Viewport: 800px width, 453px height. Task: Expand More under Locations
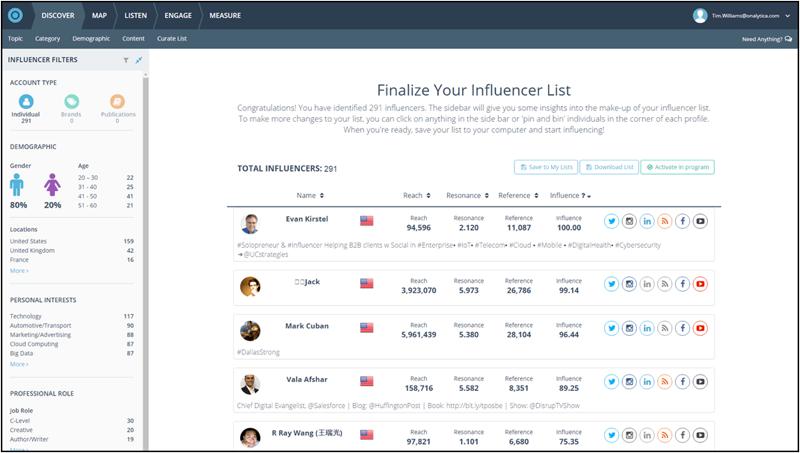[19, 271]
